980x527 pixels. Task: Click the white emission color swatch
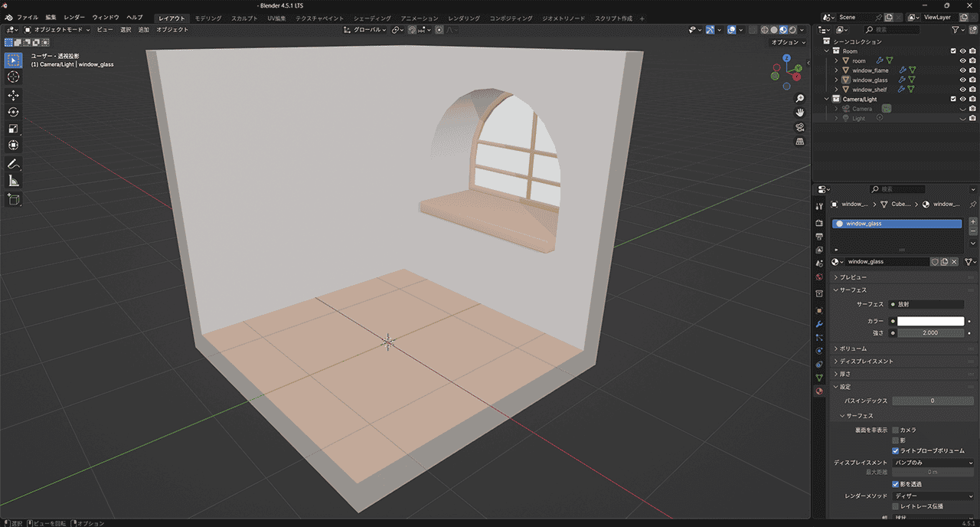(930, 321)
